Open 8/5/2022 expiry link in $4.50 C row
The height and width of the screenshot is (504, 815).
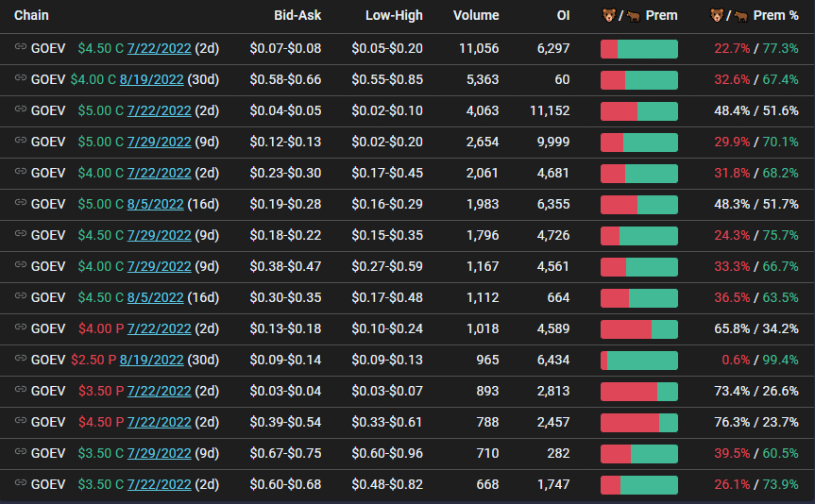pos(156,297)
